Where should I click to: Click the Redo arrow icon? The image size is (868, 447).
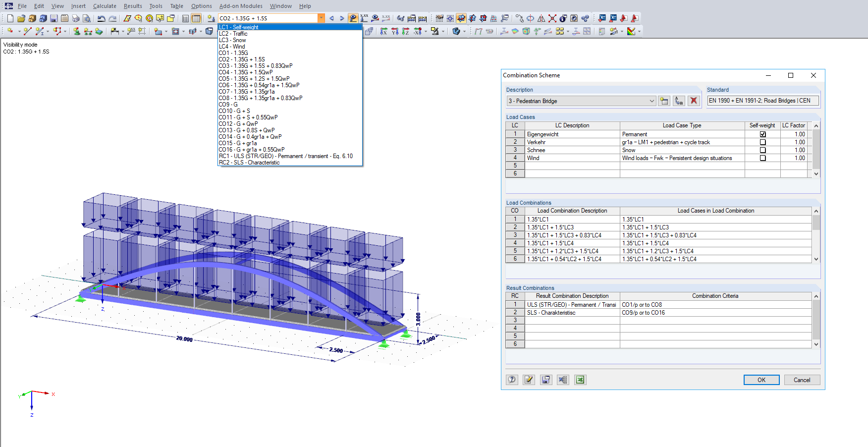click(112, 18)
